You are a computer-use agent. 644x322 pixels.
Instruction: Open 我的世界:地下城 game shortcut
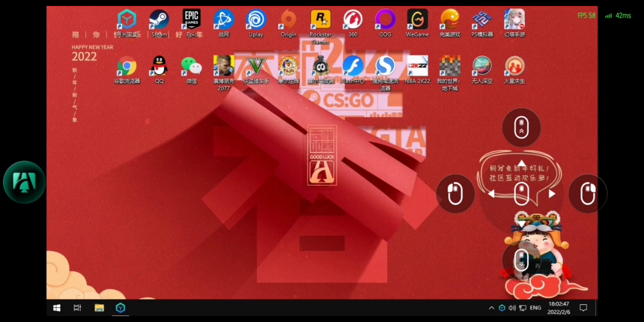click(450, 73)
